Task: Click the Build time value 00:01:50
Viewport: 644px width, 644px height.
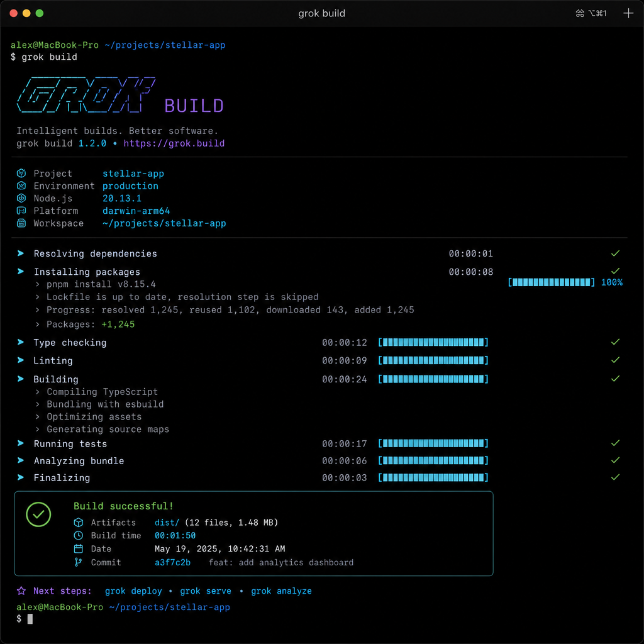Action: 175,536
